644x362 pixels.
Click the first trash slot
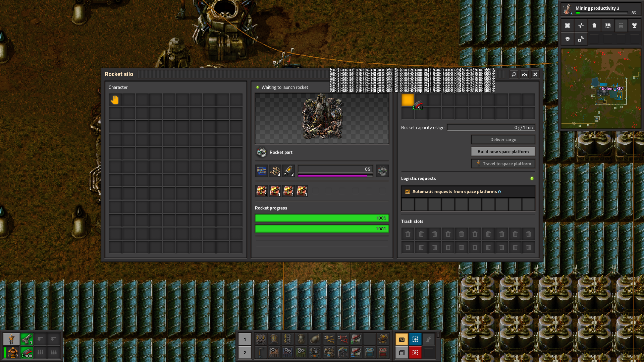click(408, 234)
